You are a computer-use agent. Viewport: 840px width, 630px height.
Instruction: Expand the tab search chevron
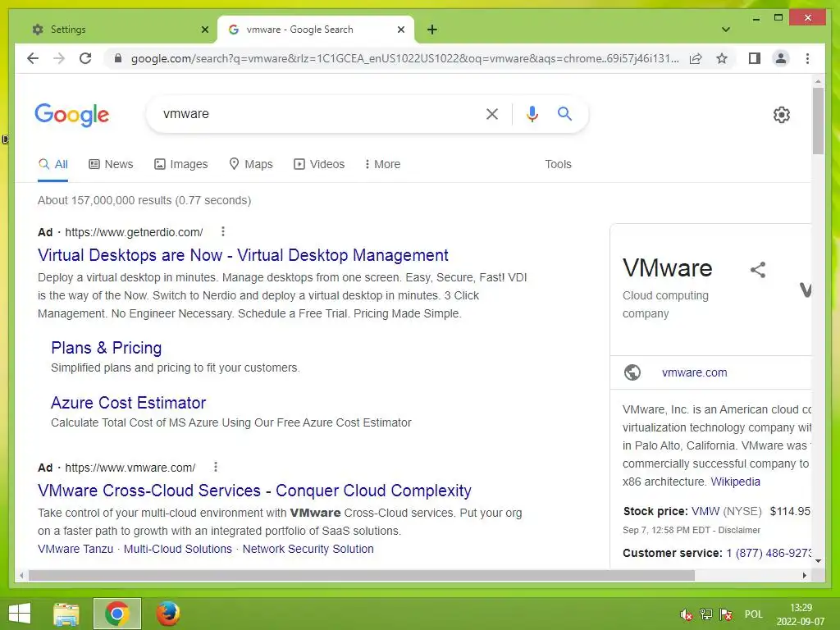click(726, 30)
